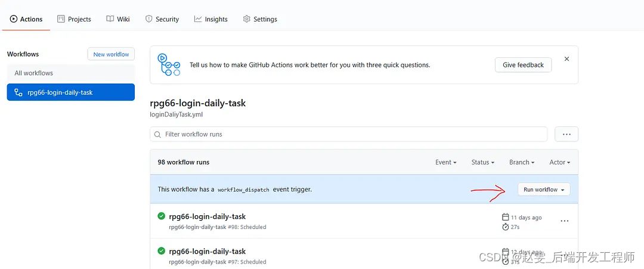This screenshot has width=644, height=269.
Task: Click the play icon on Actions tab
Action: [x=14, y=19]
